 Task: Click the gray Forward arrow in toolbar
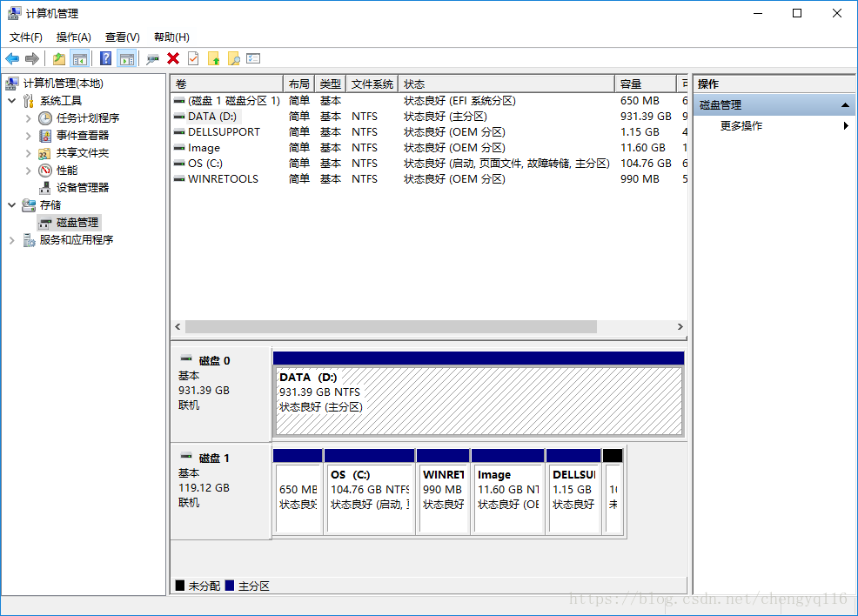(32, 58)
